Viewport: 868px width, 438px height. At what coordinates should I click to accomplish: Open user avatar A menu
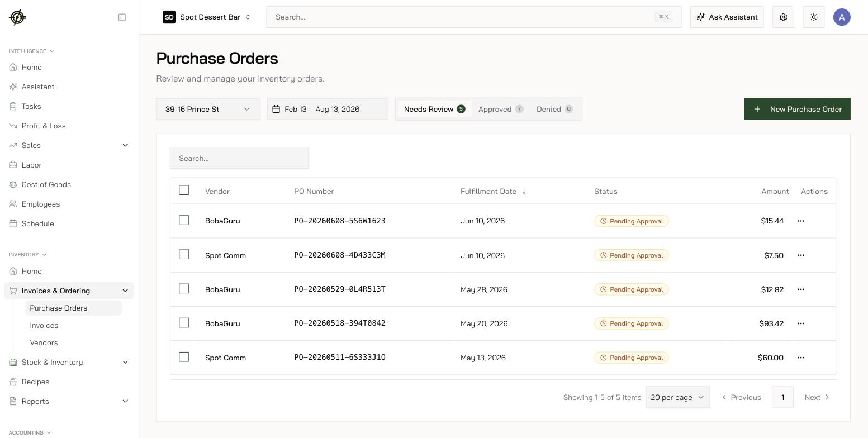click(842, 17)
